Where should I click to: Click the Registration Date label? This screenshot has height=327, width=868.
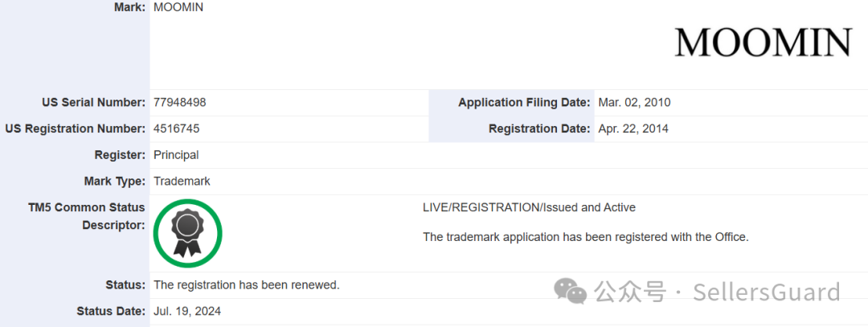[539, 129]
